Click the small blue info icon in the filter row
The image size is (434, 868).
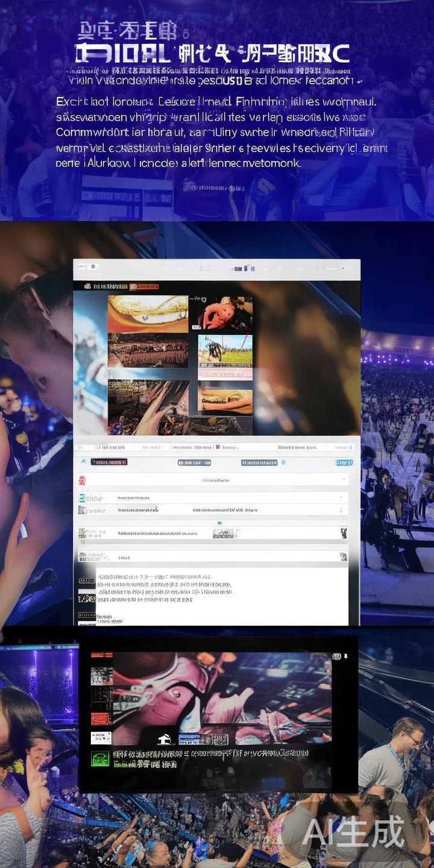(x=283, y=462)
